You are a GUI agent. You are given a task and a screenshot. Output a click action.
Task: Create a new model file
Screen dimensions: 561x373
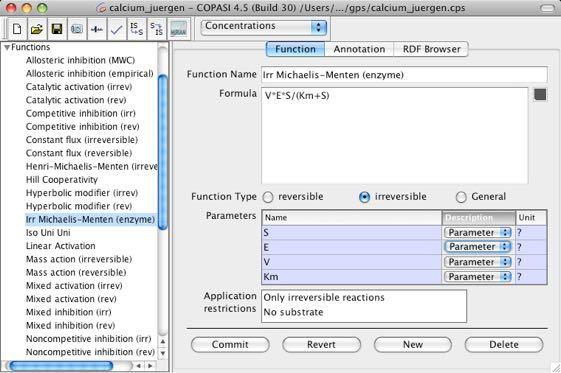pos(17,29)
